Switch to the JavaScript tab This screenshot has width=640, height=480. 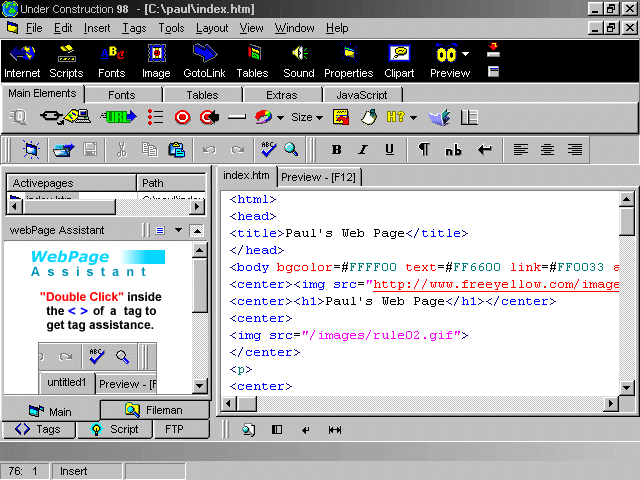tap(362, 95)
